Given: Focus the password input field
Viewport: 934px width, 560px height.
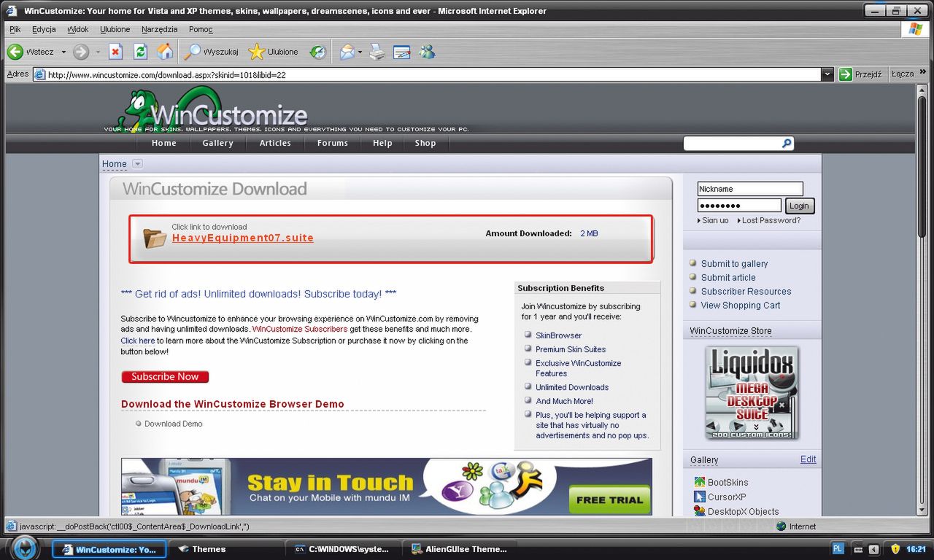Looking at the screenshot, I should [739, 206].
